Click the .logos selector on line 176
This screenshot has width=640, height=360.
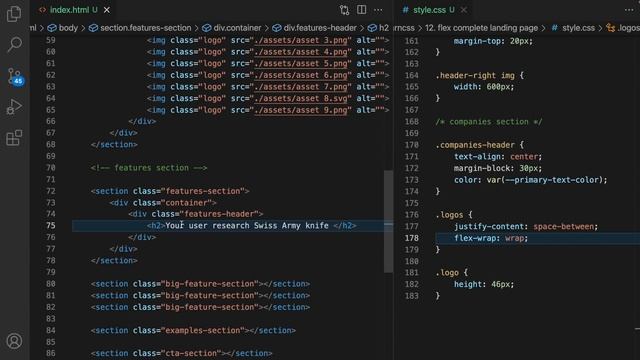point(449,215)
